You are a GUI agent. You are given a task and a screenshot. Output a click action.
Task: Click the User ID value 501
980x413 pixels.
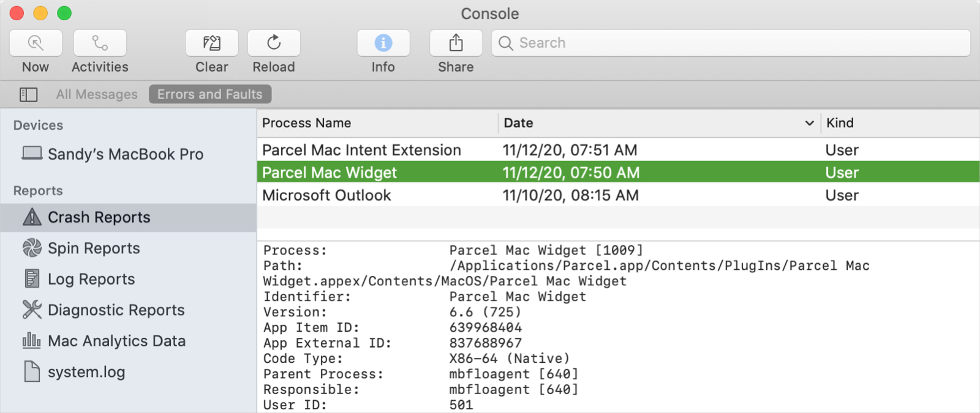point(461,404)
